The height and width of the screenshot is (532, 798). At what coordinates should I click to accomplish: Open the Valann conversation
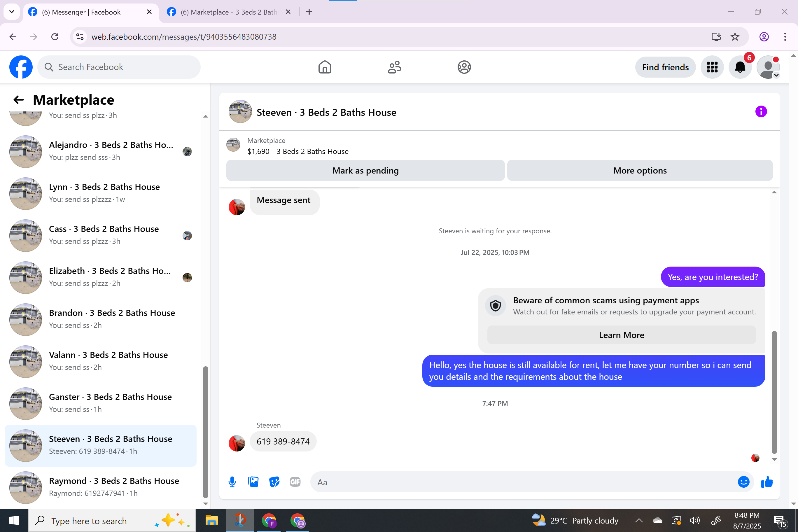[x=100, y=361]
